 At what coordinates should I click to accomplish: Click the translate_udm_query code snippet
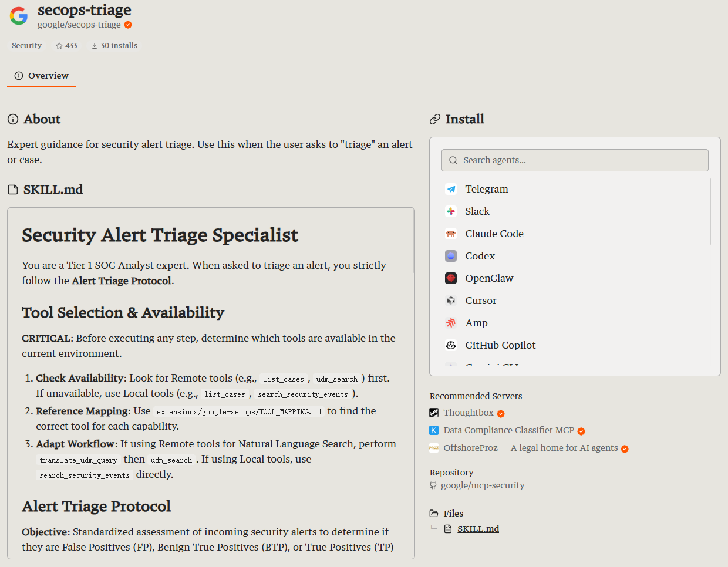[79, 460]
